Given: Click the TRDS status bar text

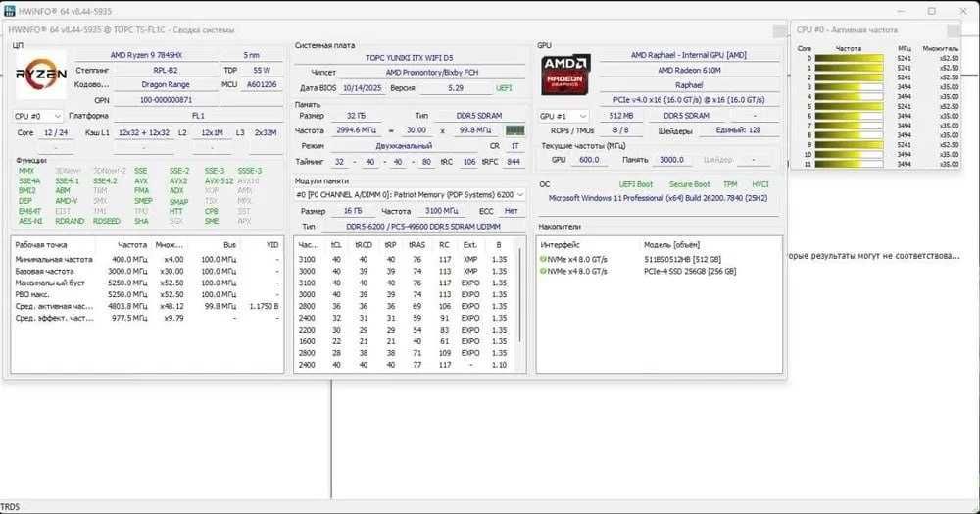Looking at the screenshot, I should click(10, 507).
